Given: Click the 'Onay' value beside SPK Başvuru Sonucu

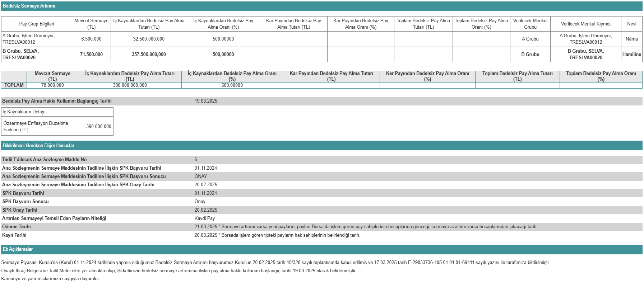Looking at the screenshot, I should (x=200, y=201).
